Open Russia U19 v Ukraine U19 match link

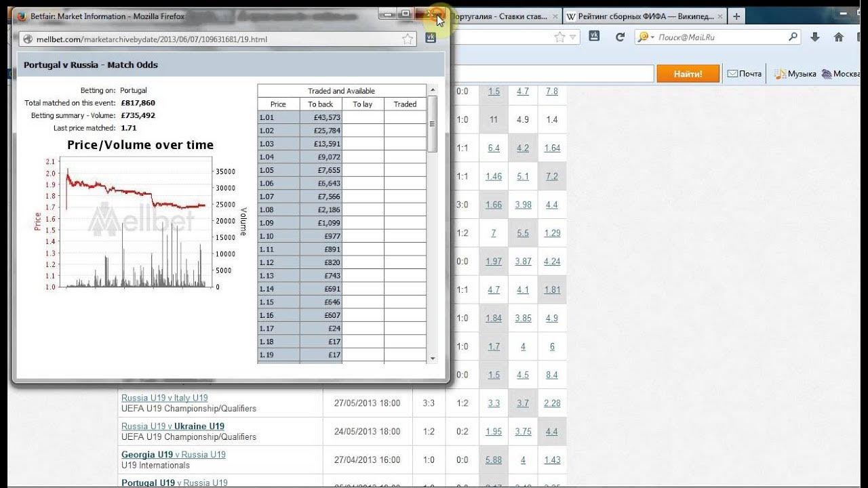point(173,426)
